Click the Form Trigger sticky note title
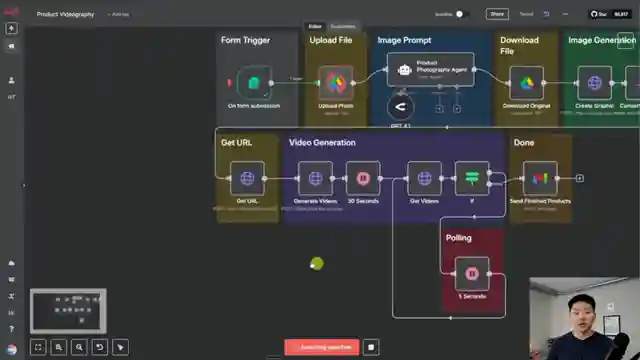Viewport: 640px width, 360px height. tap(245, 40)
